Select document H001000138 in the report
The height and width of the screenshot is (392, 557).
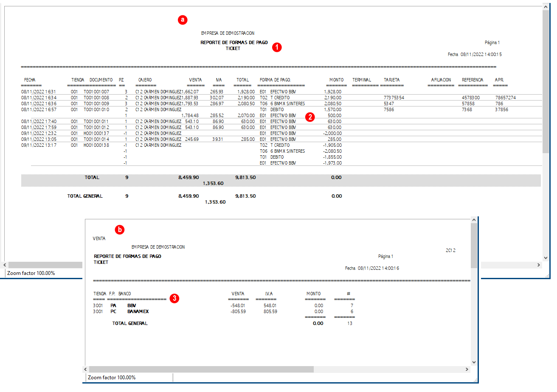tap(96, 145)
